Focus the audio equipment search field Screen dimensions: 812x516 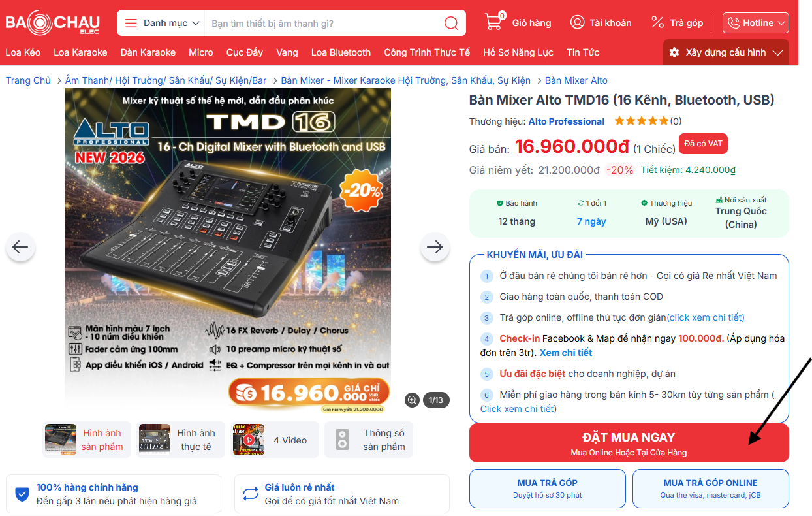coord(323,23)
